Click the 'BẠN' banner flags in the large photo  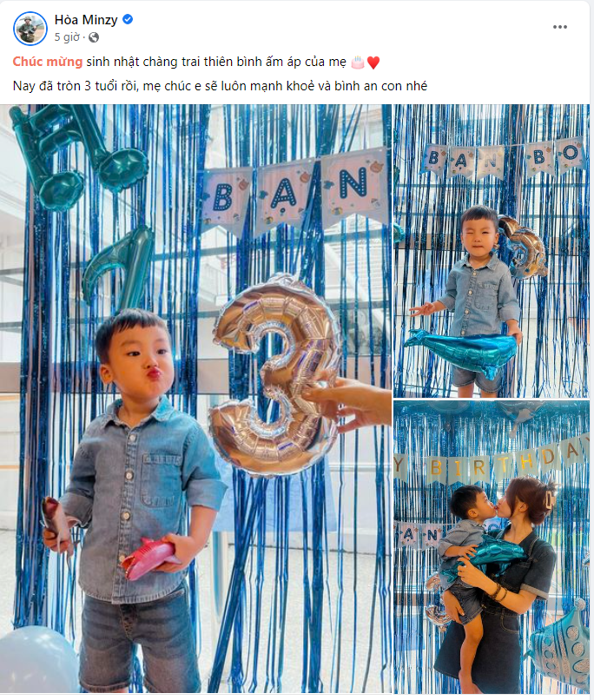pyautogui.click(x=294, y=189)
